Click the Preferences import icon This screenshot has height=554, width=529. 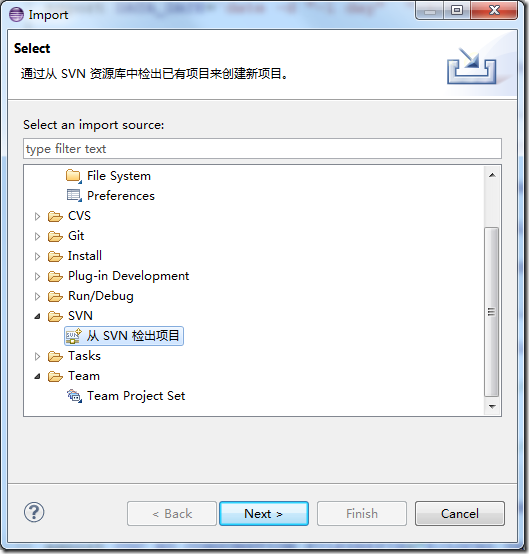(x=74, y=195)
